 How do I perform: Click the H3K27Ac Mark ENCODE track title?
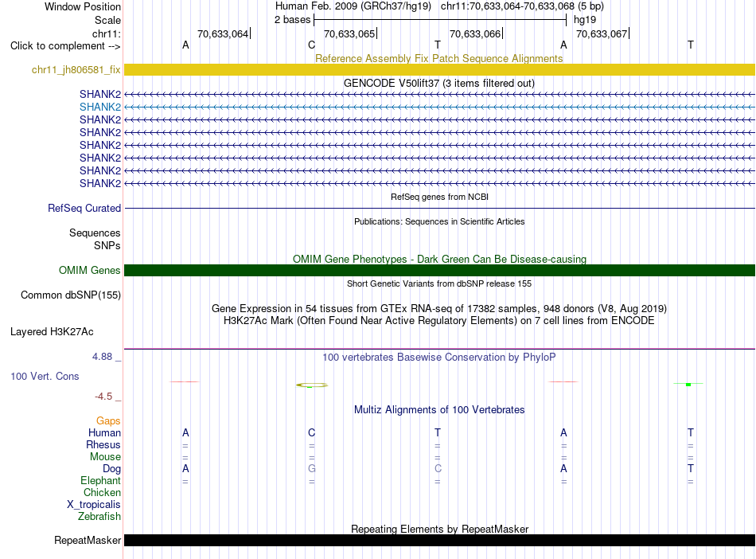[x=439, y=321]
